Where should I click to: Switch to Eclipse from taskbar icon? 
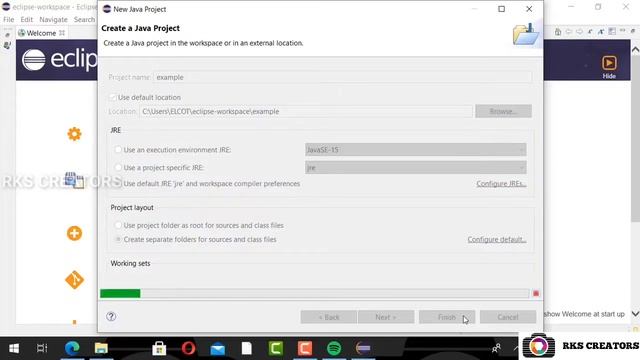[363, 348]
